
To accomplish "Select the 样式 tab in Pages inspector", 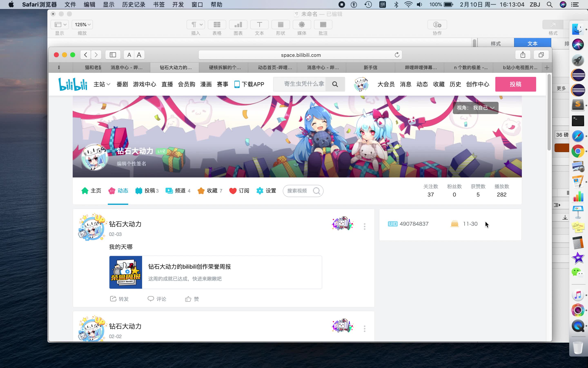I will click(496, 43).
